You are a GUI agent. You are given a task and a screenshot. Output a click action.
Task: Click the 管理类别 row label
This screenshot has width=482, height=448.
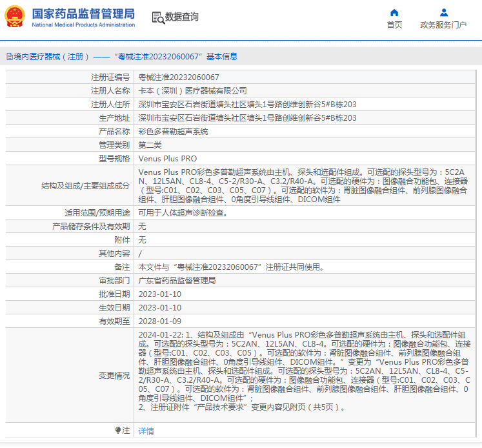(x=114, y=145)
